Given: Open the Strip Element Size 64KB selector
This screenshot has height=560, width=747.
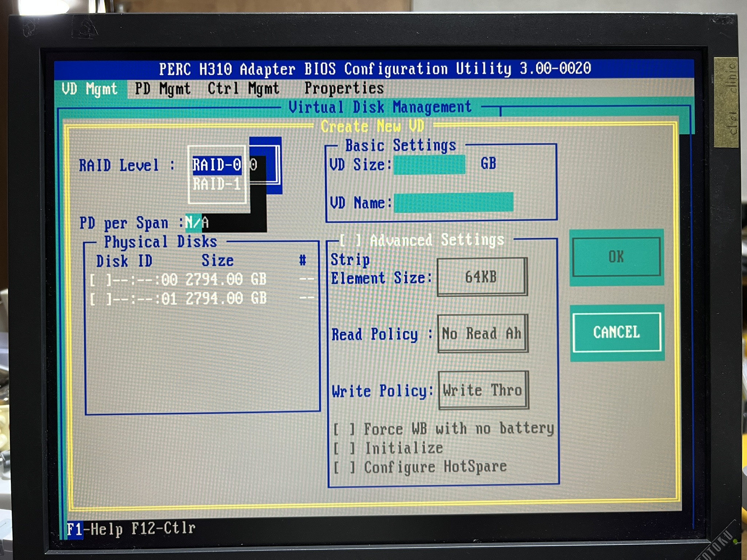Looking at the screenshot, I should [x=482, y=277].
